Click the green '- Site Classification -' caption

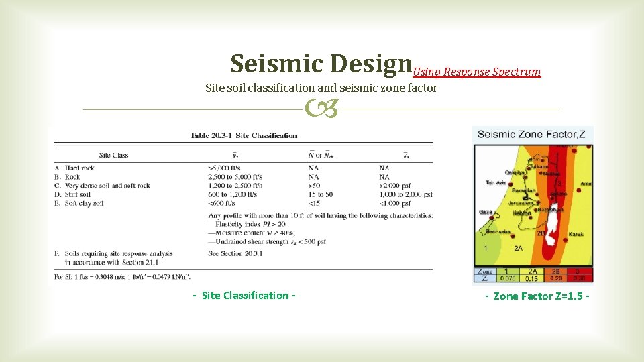point(244,296)
